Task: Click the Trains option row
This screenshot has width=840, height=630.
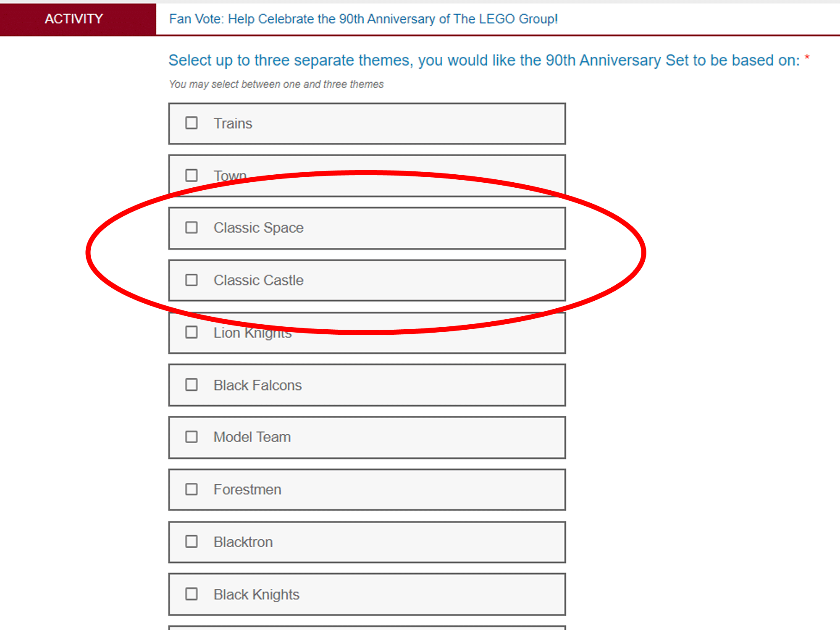Action: [x=367, y=123]
